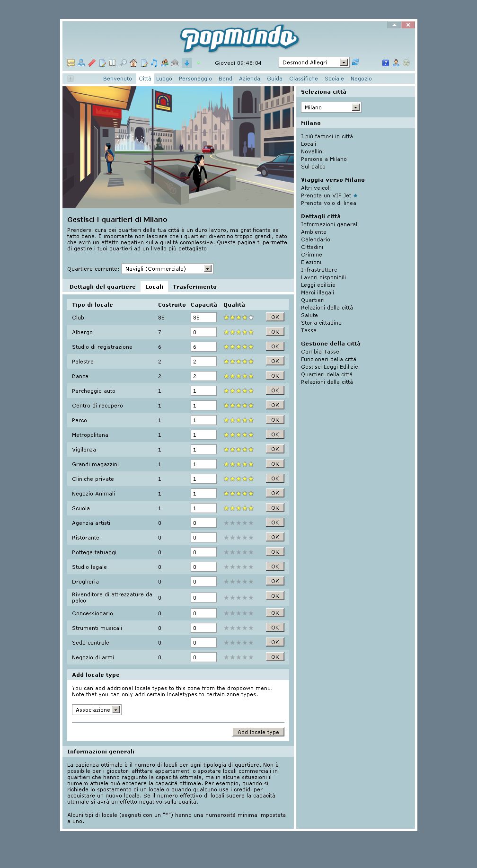
Task: Click the Tipo di locale column header
Action: [92, 305]
